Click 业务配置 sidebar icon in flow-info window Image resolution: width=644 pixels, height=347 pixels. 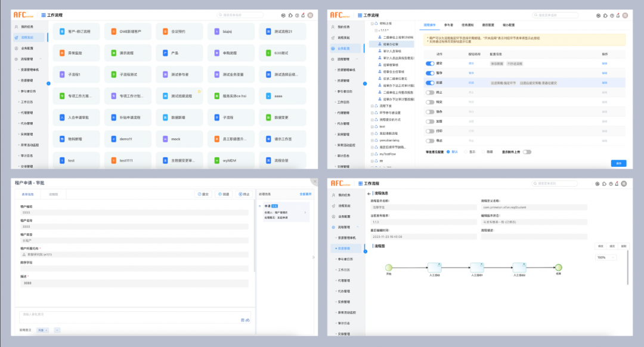333,216
